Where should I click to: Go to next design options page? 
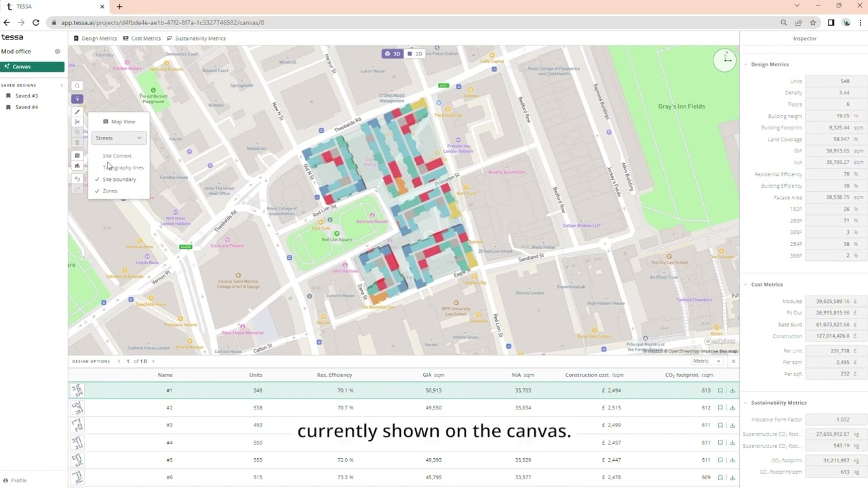click(x=153, y=361)
